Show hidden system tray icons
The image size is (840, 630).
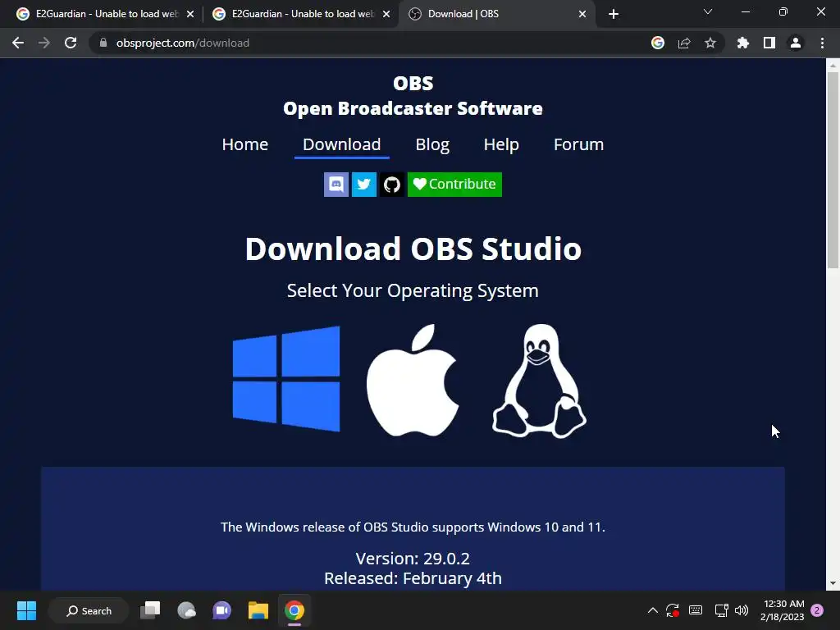click(652, 610)
